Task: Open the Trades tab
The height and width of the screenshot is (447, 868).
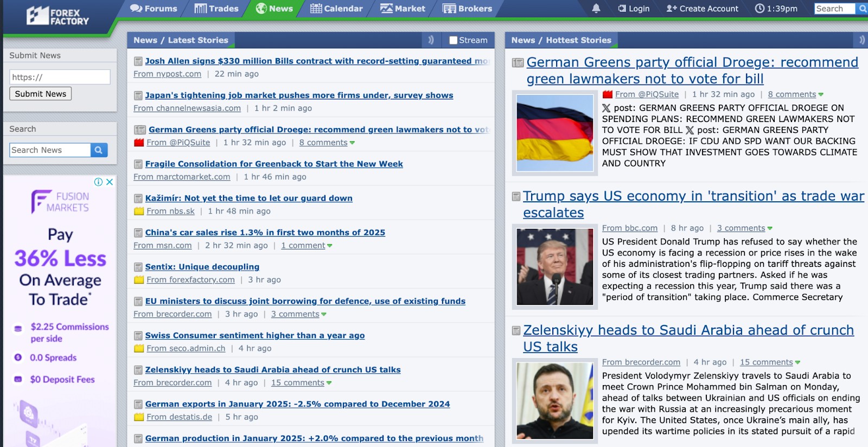Action: point(216,9)
